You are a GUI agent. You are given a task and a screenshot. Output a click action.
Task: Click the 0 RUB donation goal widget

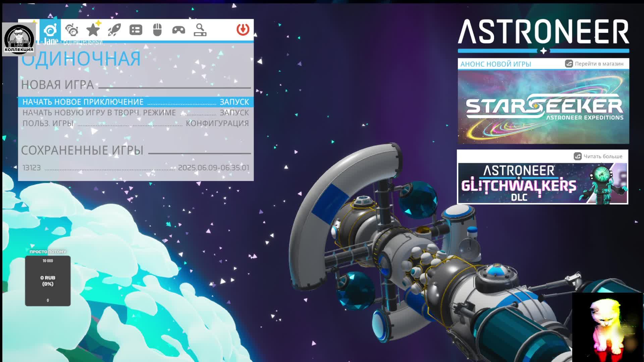[x=48, y=281]
